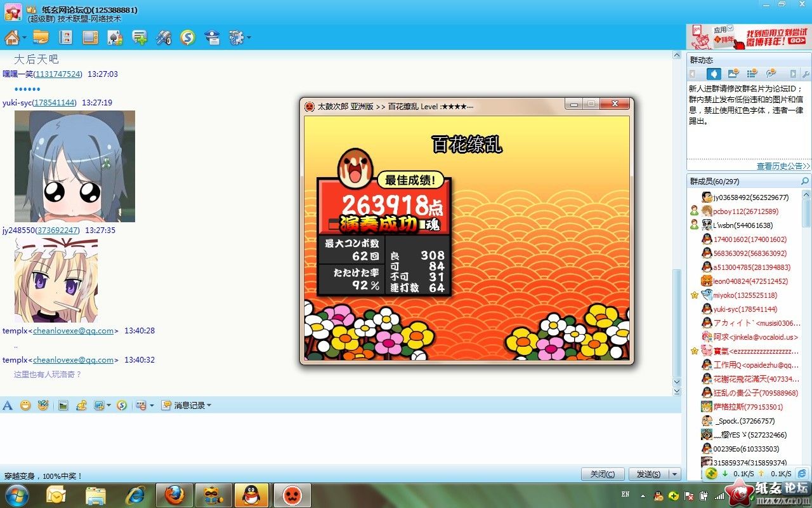Open the magic emoticon icon
This screenshot has width=812, height=508.
pos(43,405)
